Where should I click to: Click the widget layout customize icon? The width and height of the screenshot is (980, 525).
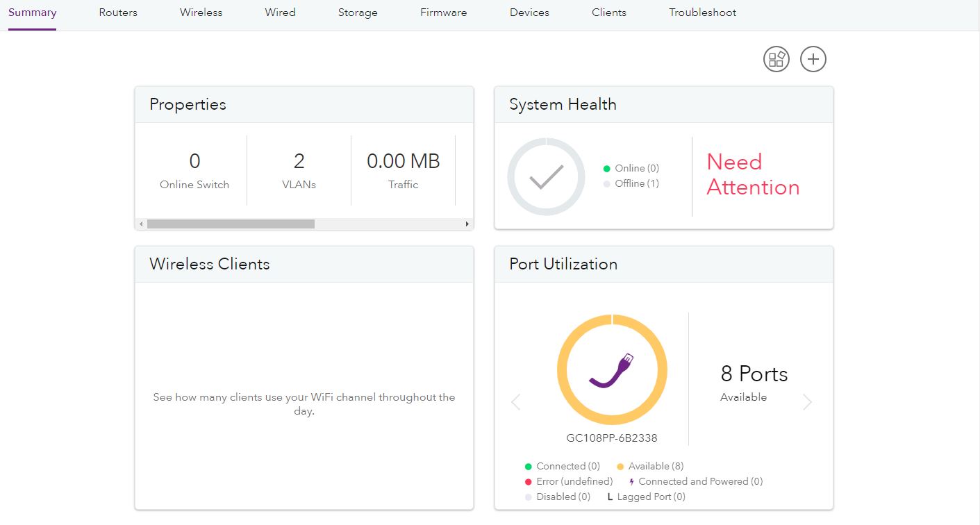776,59
